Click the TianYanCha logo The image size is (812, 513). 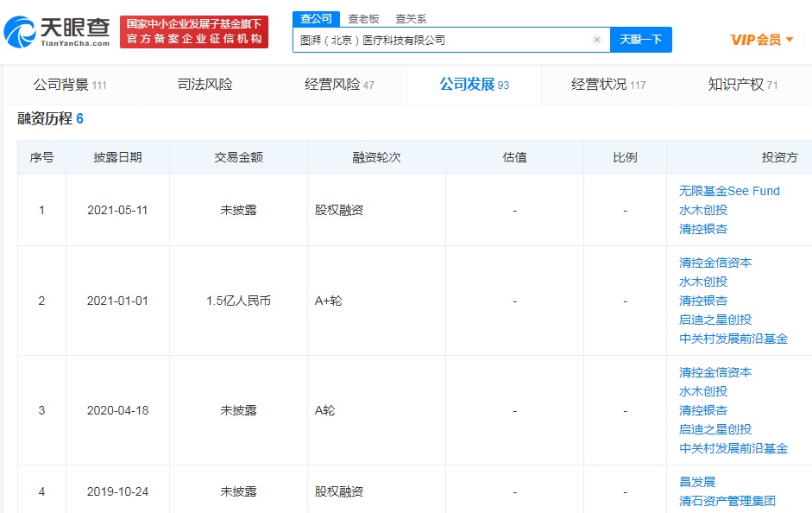[57, 32]
